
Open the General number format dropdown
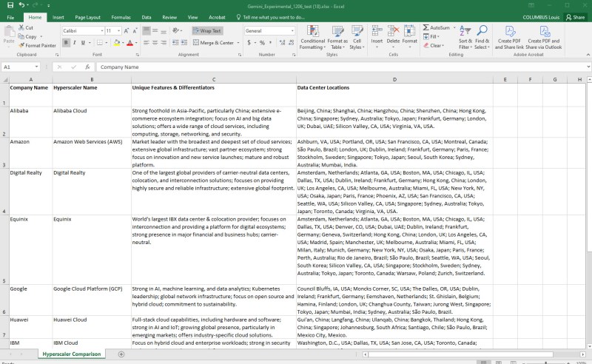click(292, 30)
